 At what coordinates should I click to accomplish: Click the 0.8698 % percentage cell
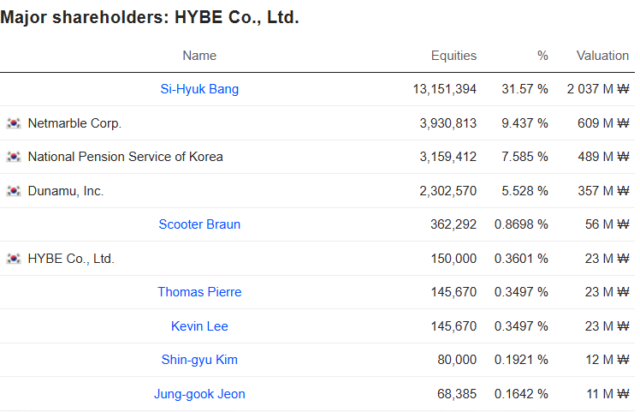click(521, 225)
